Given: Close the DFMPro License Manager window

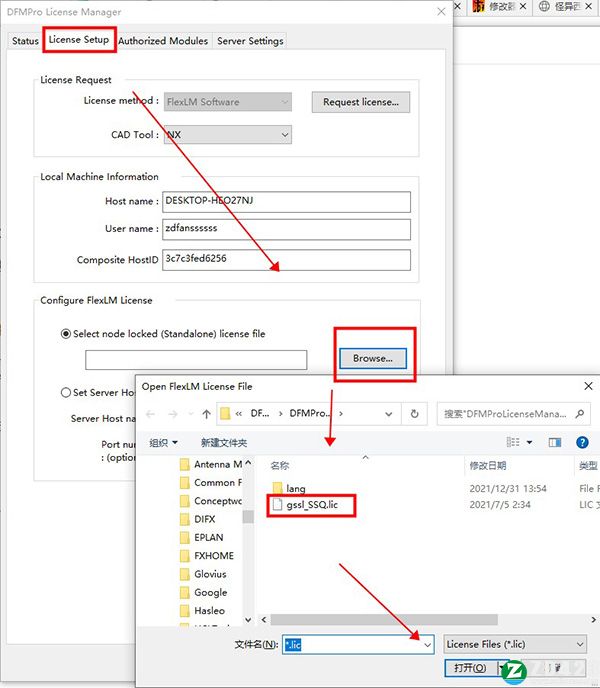Looking at the screenshot, I should click(x=441, y=12).
